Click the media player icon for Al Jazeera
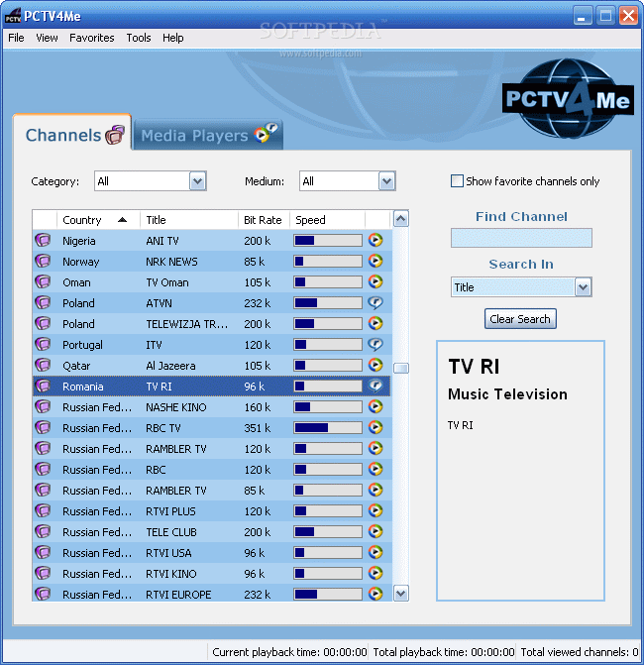Viewport: 644px width, 665px height. (x=376, y=365)
